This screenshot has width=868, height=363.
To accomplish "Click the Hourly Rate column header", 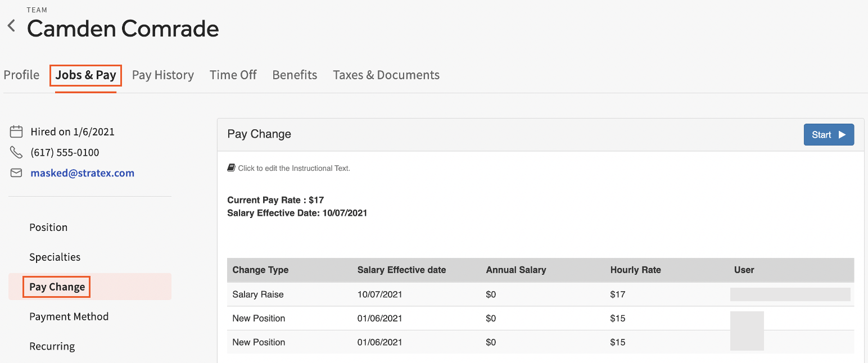I will point(635,270).
